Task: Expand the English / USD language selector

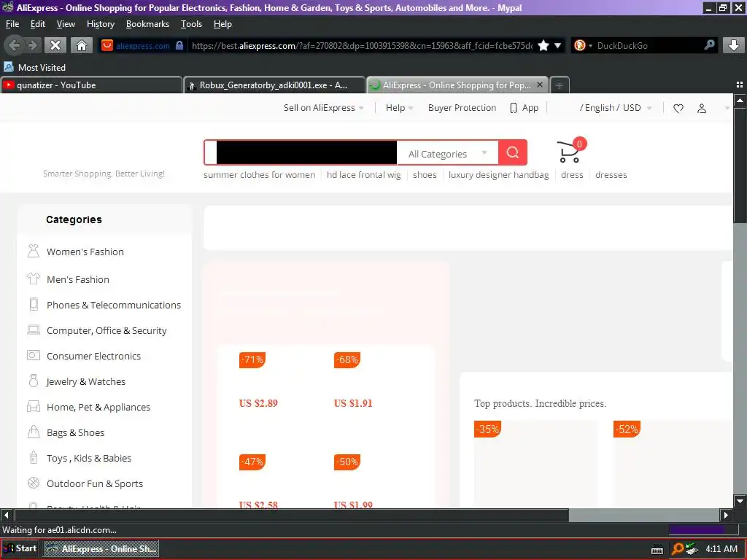Action: click(615, 108)
